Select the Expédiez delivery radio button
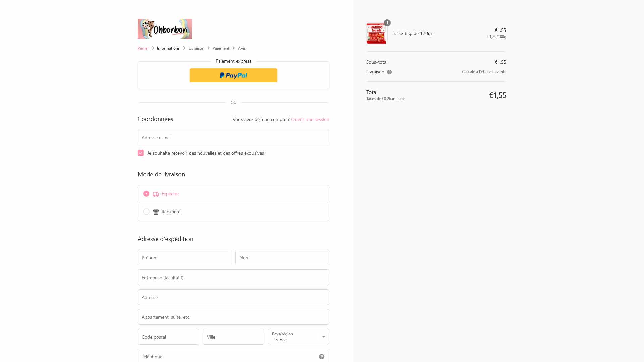This screenshot has height=362, width=644. tap(146, 194)
